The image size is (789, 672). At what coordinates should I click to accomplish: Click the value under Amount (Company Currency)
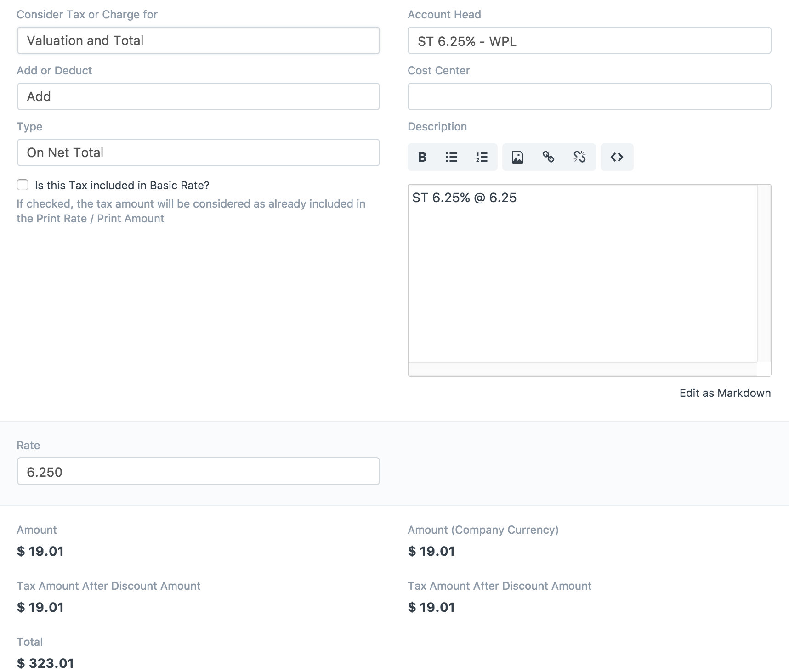[431, 551]
